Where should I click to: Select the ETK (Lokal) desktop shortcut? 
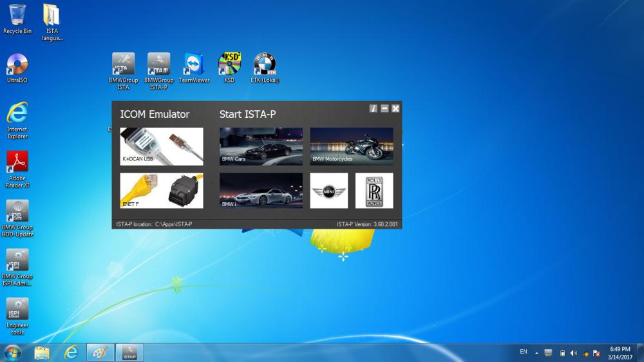click(x=265, y=68)
